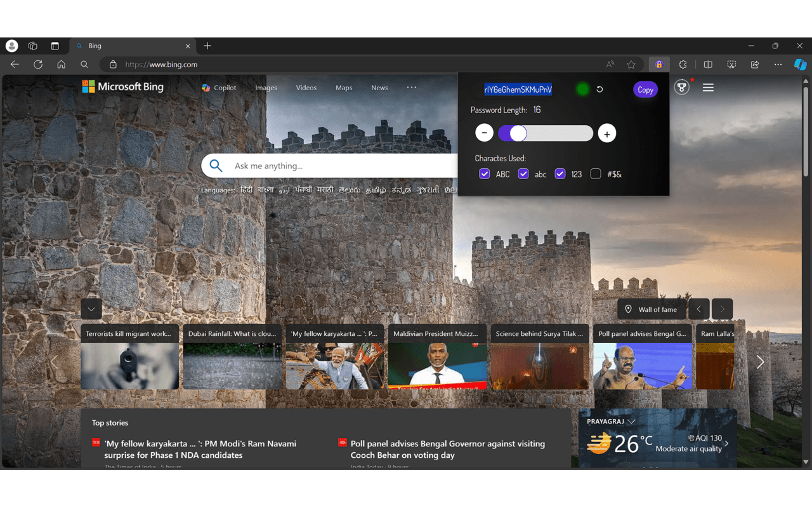Screen dimensions: 812x508
Task: Go to Bing Maps
Action: 344,88
